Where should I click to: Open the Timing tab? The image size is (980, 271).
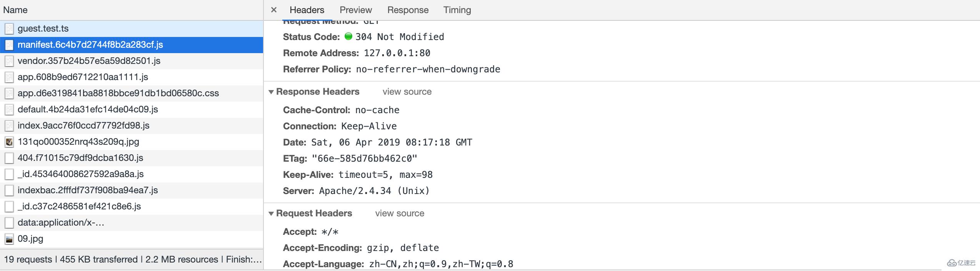[457, 10]
